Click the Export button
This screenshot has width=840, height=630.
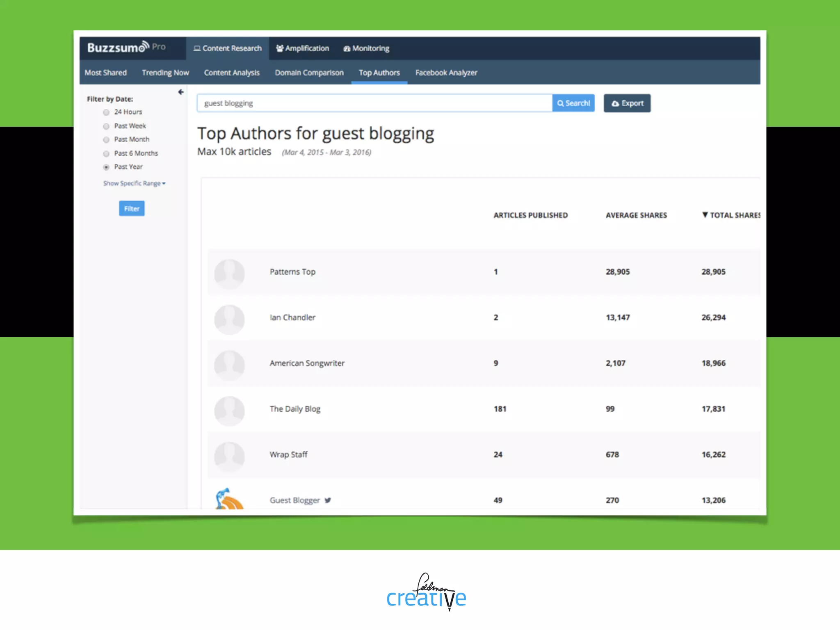tap(627, 103)
